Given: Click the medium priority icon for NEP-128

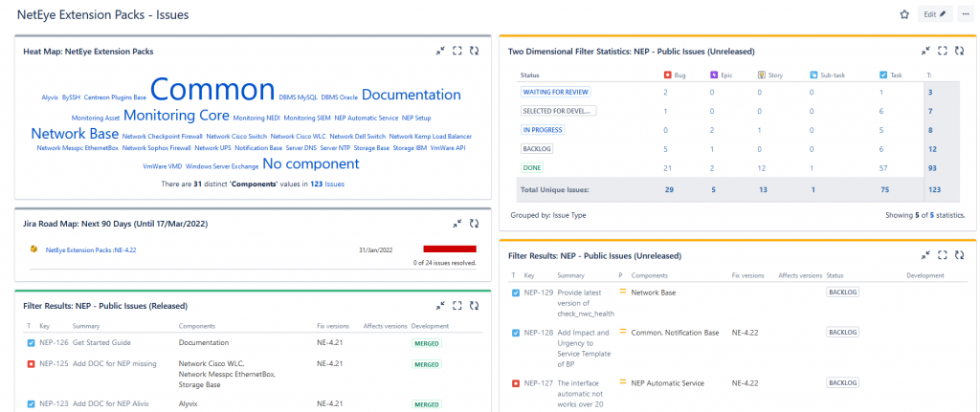Looking at the screenshot, I should 622,332.
